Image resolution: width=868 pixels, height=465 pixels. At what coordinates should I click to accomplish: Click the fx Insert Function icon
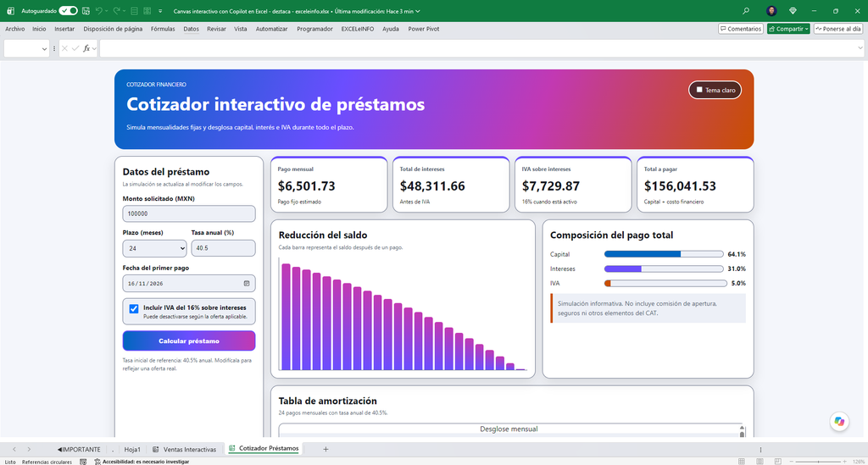[x=87, y=48]
